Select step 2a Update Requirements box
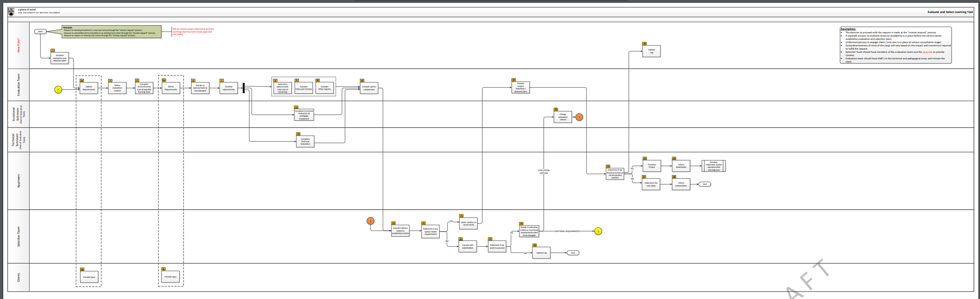The image size is (980, 299). tap(89, 88)
